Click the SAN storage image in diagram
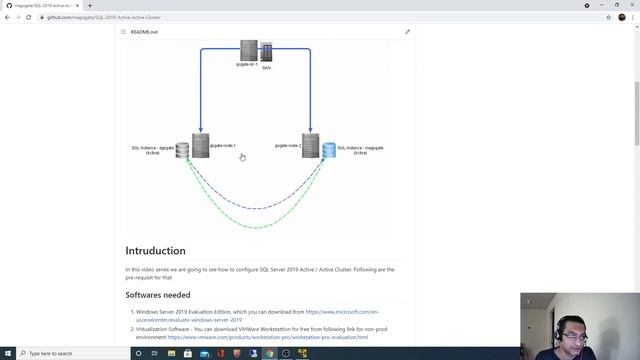Screen dimensions: 640x360 pyautogui.click(x=266, y=52)
